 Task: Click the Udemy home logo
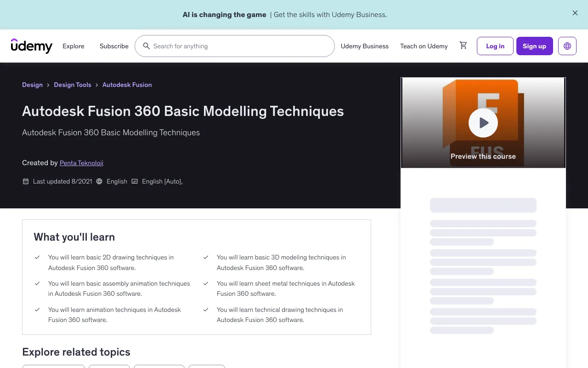31,46
